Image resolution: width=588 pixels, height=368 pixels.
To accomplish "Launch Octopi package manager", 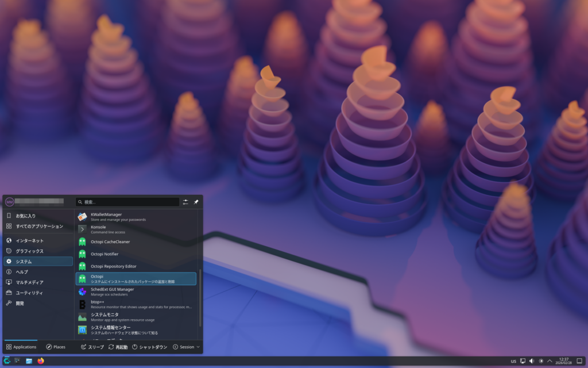I will (x=136, y=279).
